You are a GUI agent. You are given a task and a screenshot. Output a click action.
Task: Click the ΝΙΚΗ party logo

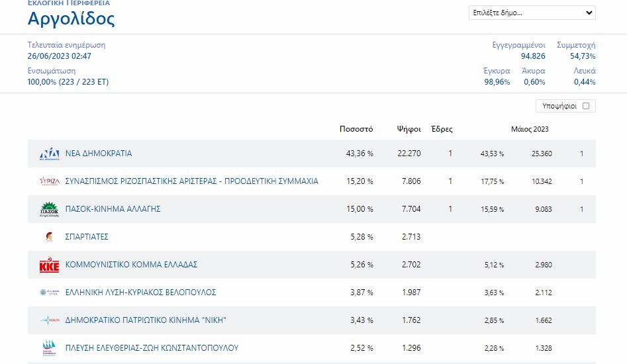[x=49, y=320]
